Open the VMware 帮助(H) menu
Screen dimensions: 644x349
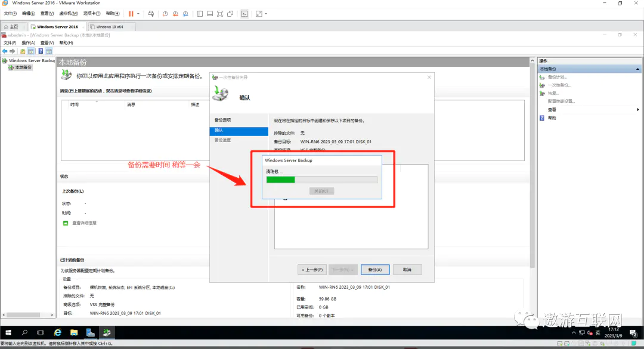point(113,14)
